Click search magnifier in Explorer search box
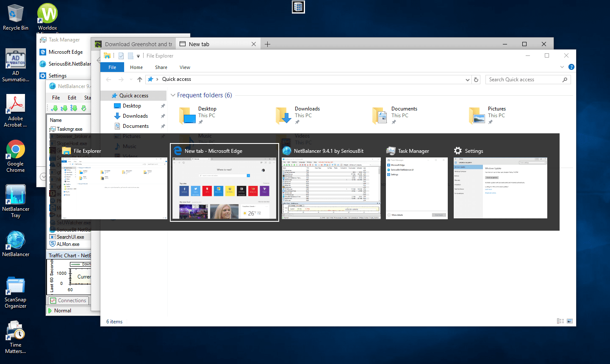Screen dimensions: 610x364 pos(565,80)
